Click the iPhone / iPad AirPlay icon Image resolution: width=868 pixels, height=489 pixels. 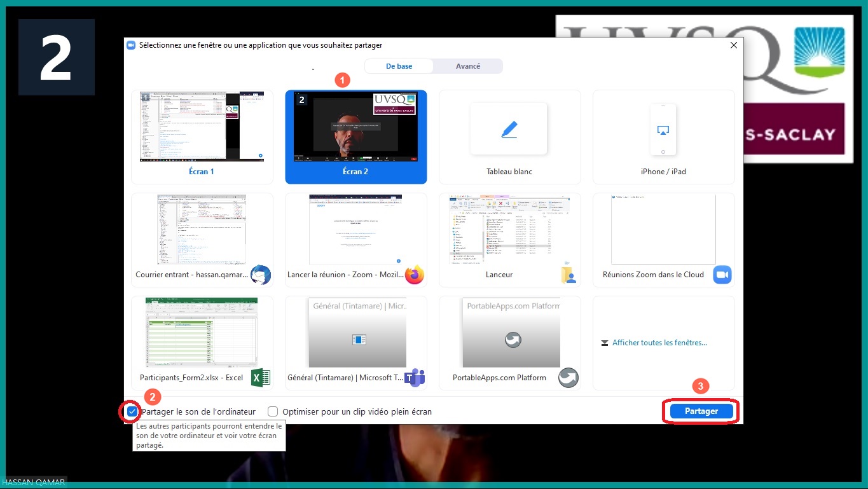(663, 130)
